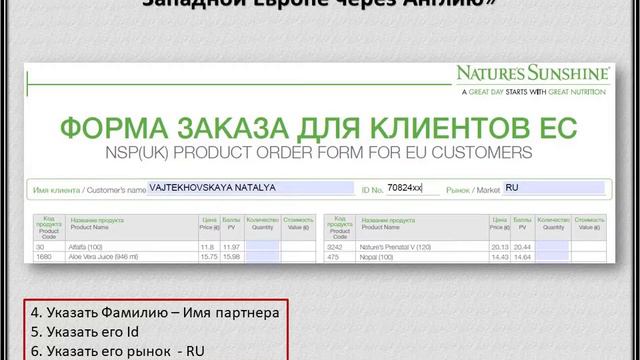Click the product name 'Nature's Prenatal V (120)'
This screenshot has height=360, width=640.
395,247
